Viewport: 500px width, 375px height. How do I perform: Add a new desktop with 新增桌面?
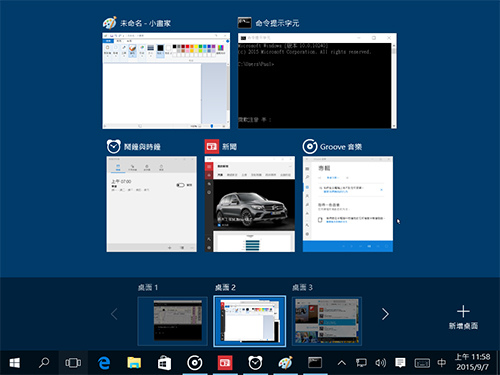click(x=463, y=317)
